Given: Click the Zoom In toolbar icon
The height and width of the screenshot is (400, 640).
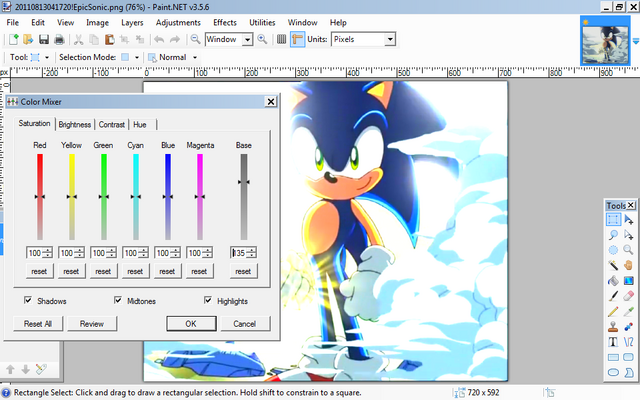Looking at the screenshot, I should point(262,39).
